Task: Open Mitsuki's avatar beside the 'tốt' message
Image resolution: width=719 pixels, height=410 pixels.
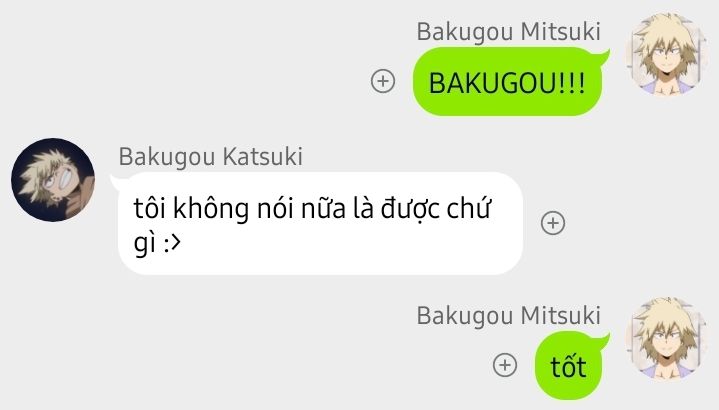Action: (667, 339)
